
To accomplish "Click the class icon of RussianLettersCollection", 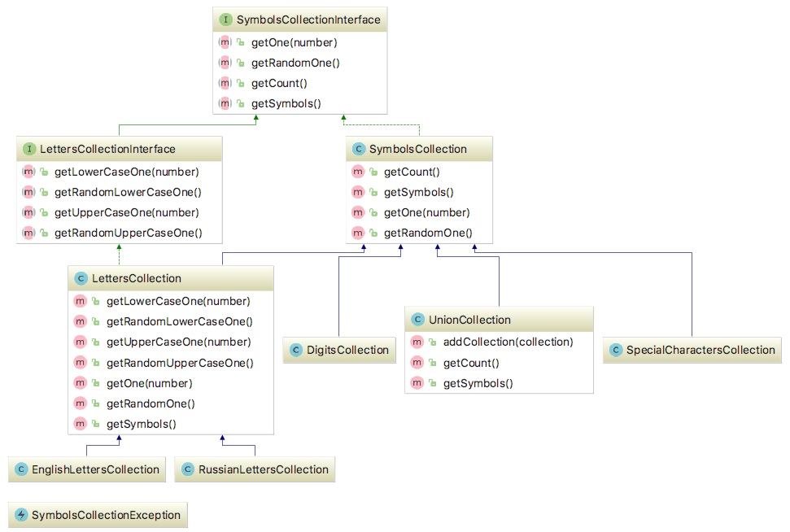I will click(187, 469).
